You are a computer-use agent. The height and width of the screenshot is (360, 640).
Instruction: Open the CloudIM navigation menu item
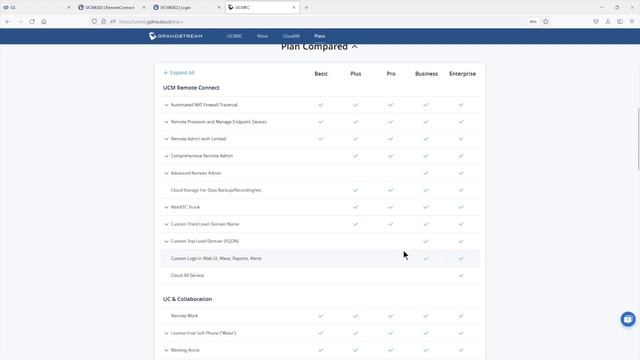point(291,36)
